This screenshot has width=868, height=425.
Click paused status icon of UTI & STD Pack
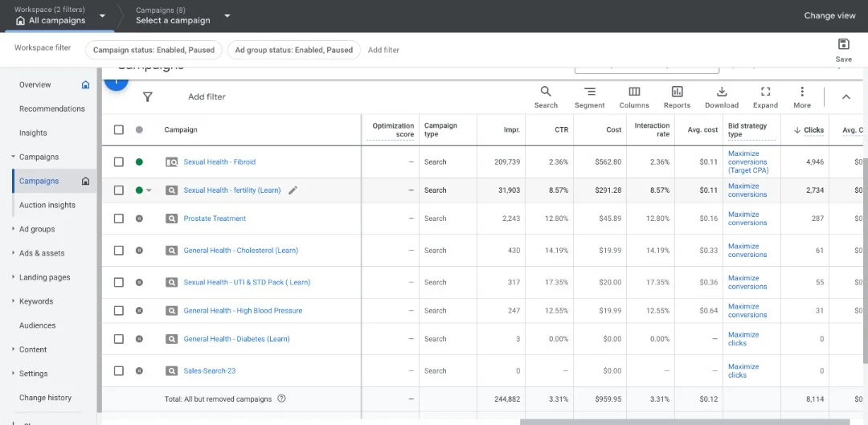pyautogui.click(x=139, y=282)
